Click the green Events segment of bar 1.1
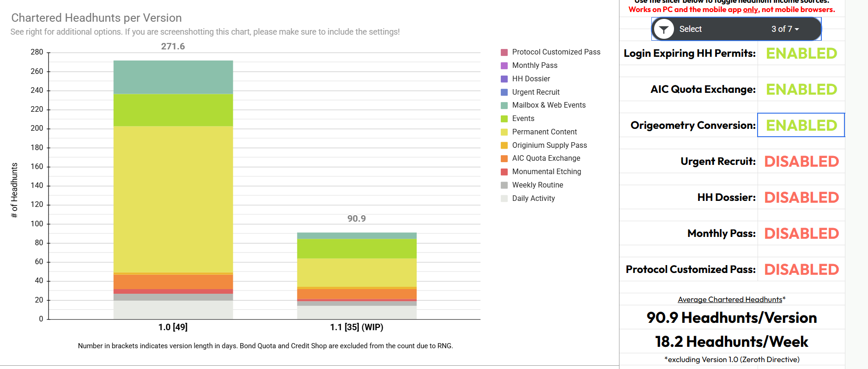The image size is (868, 369). [x=357, y=248]
